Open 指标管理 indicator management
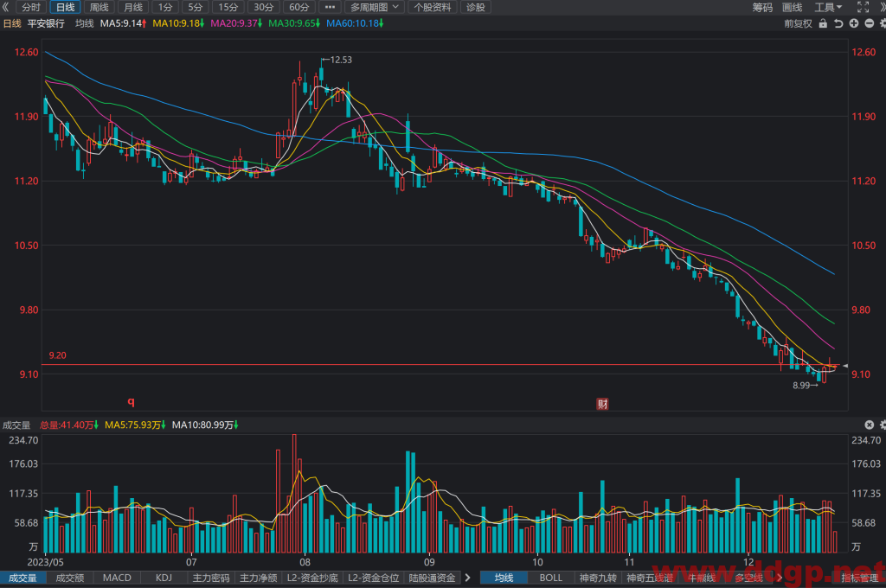This screenshot has height=588, width=886. click(859, 578)
